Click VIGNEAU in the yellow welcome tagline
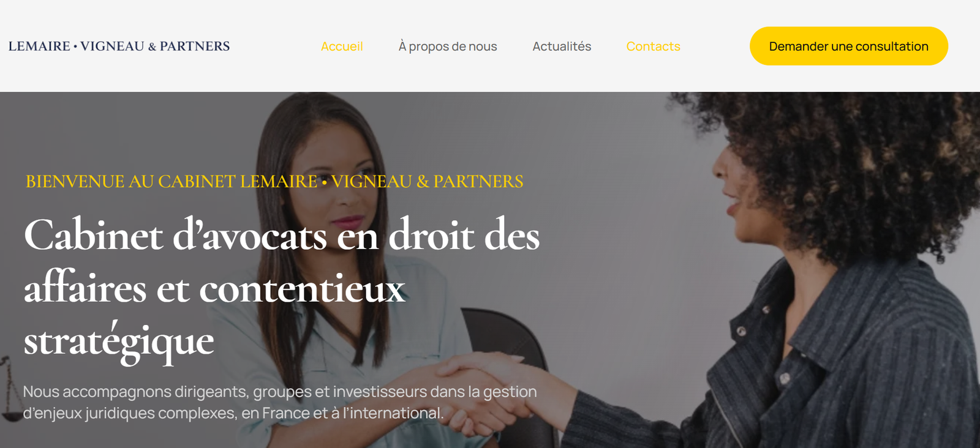This screenshot has height=448, width=980. (371, 181)
